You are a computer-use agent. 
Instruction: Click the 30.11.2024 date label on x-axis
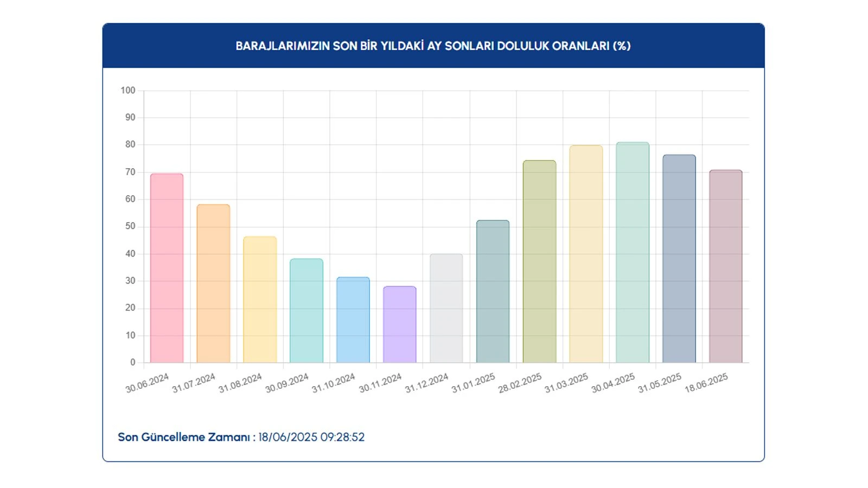pyautogui.click(x=380, y=383)
